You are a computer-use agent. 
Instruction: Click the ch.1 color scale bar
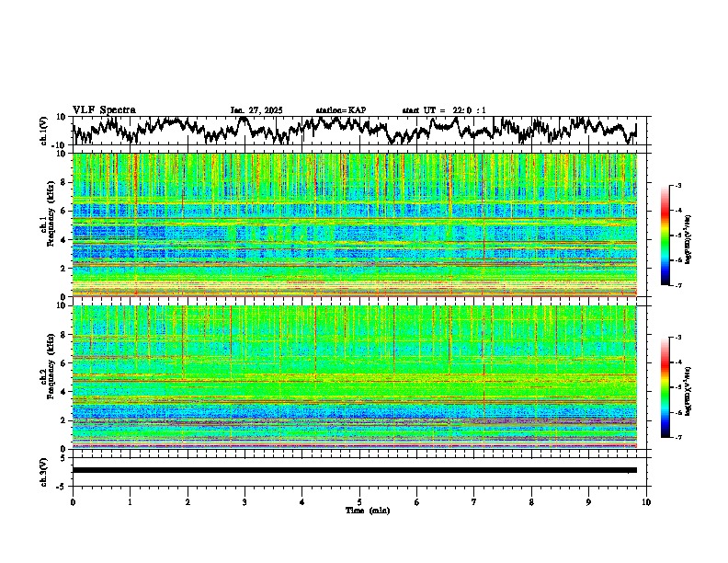tap(665, 236)
